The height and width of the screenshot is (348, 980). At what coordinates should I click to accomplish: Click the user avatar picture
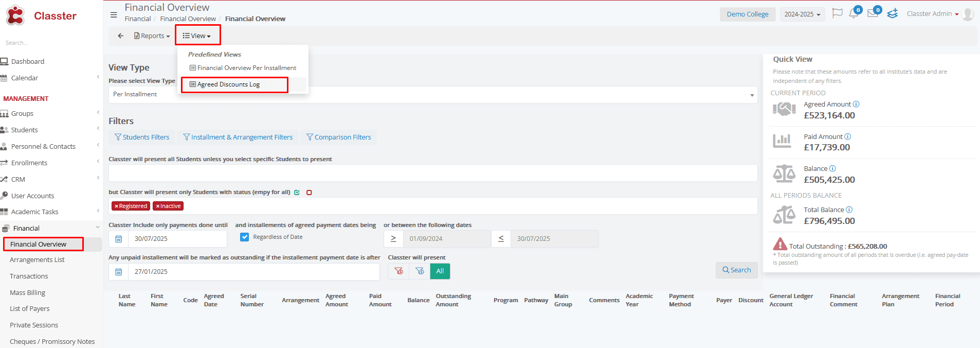pos(968,14)
